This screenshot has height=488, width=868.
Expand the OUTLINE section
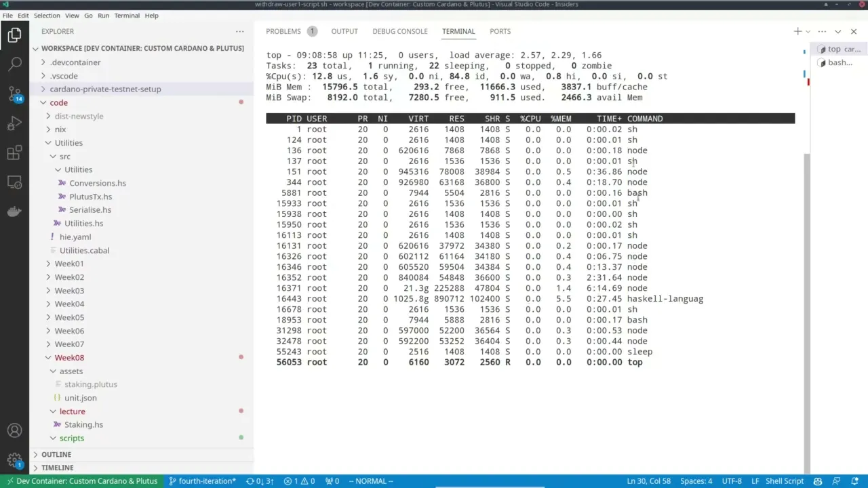click(57, 454)
